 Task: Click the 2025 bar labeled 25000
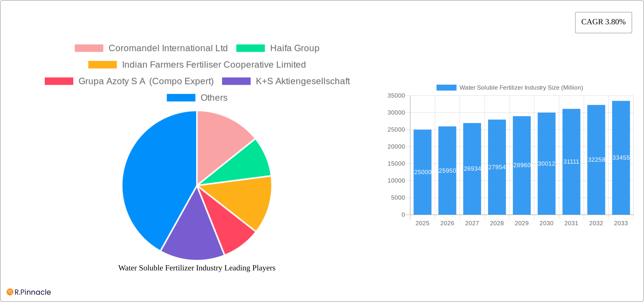point(423,172)
